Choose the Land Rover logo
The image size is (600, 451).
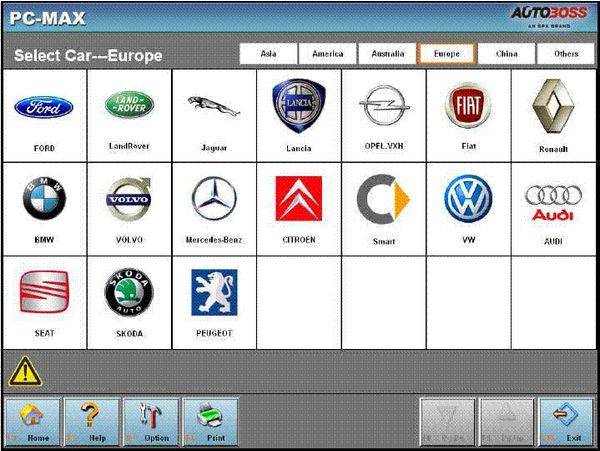129,104
